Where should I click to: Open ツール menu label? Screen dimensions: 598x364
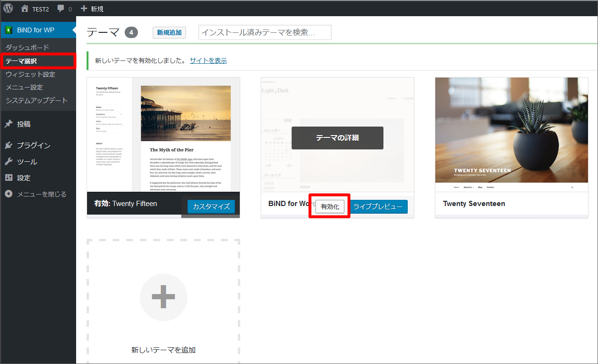point(27,162)
